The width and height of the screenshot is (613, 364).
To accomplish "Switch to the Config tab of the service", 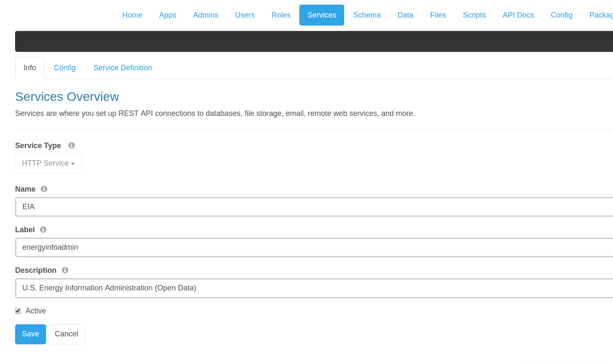I will (64, 67).
